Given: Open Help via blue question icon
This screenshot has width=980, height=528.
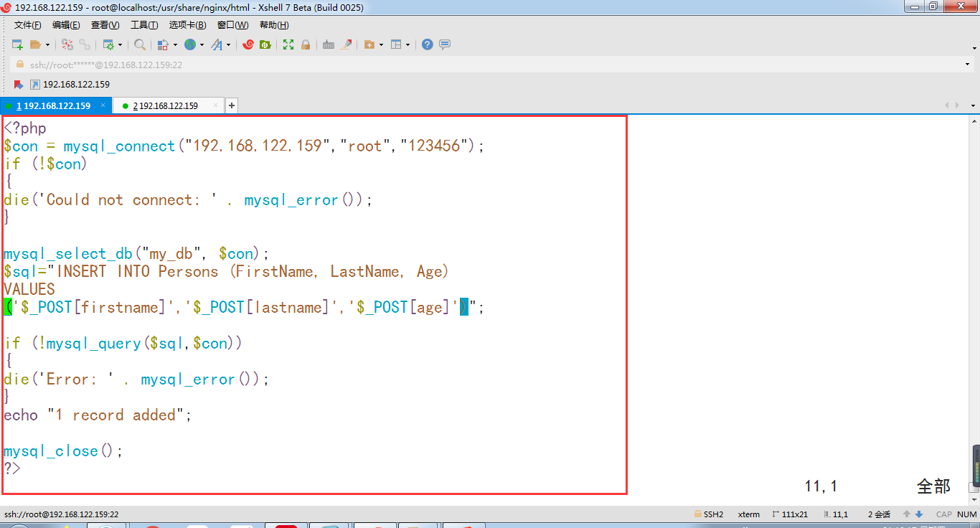Looking at the screenshot, I should 428,44.
